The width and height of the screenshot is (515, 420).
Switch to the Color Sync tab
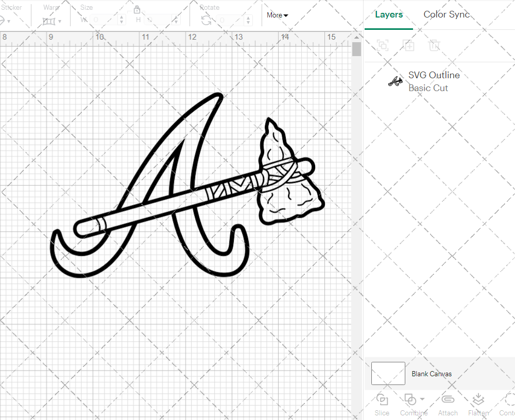(446, 14)
